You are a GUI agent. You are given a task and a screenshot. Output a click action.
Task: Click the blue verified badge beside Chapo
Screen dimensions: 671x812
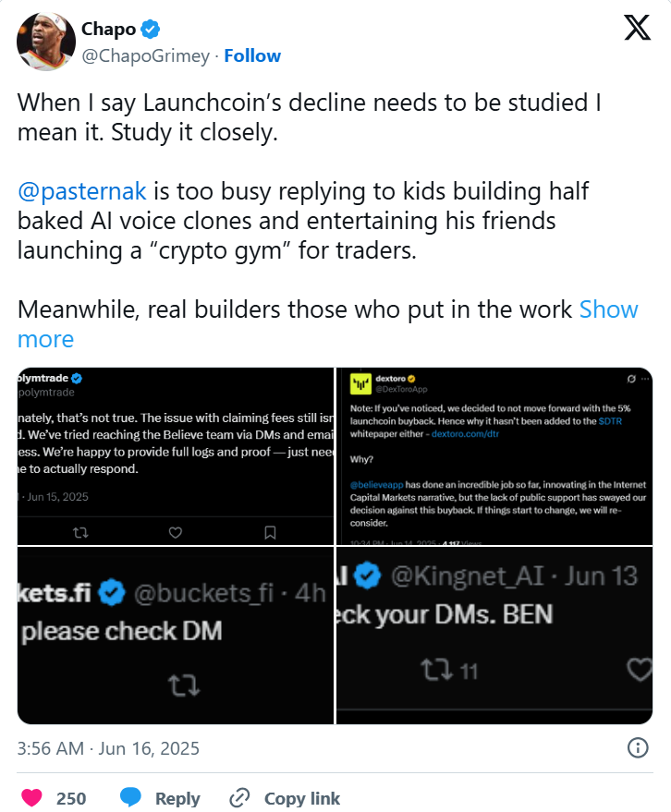[151, 29]
